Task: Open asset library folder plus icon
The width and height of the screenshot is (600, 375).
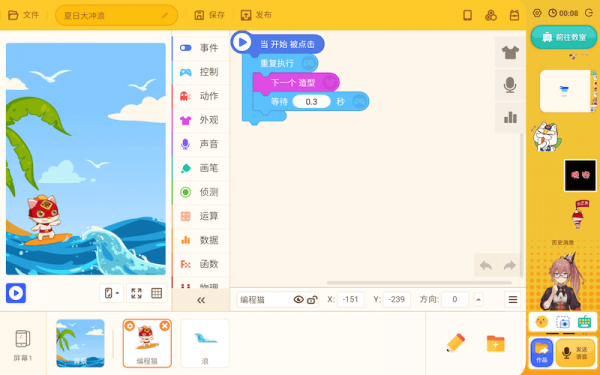Action: click(x=496, y=343)
